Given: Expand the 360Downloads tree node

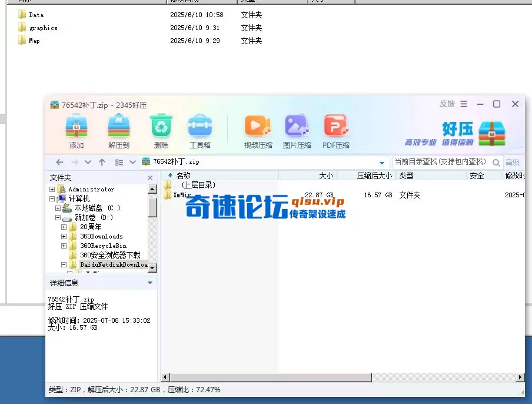Looking at the screenshot, I should (x=64, y=236).
